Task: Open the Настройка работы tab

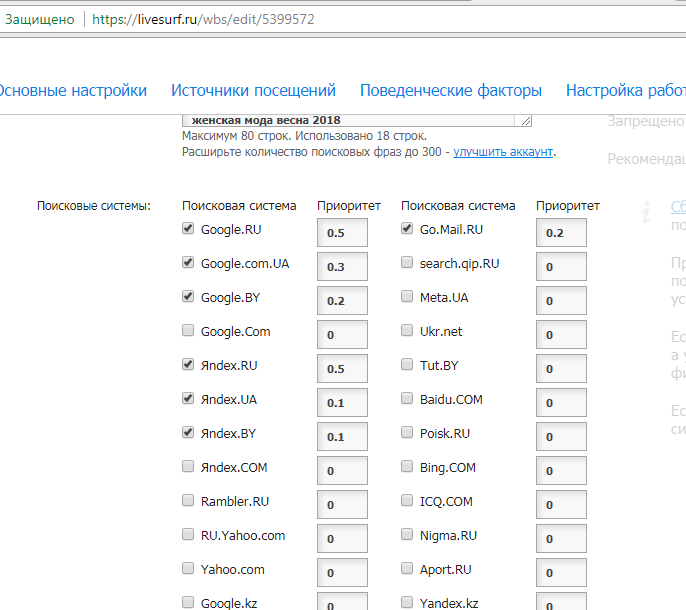Action: 625,91
